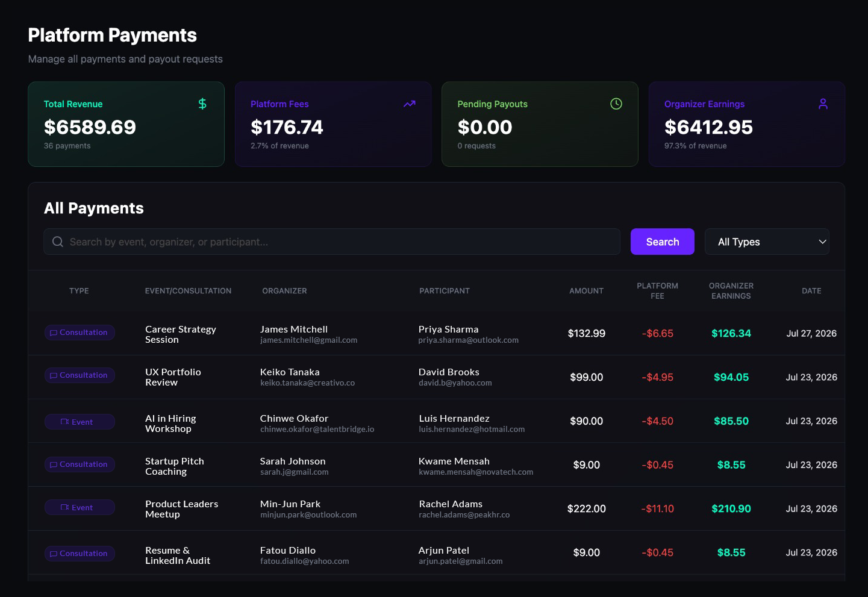The image size is (868, 597).
Task: Click the email david.b@yahoo.com
Action: 455,383
